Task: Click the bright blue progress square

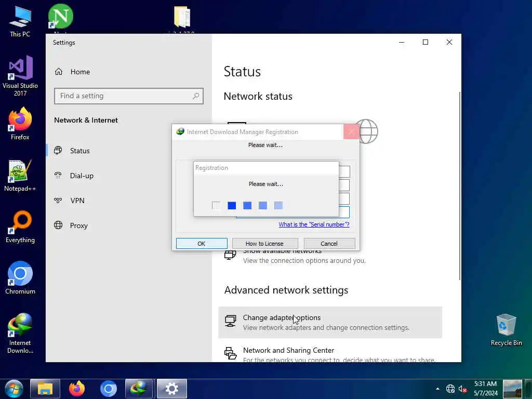Action: (x=232, y=206)
